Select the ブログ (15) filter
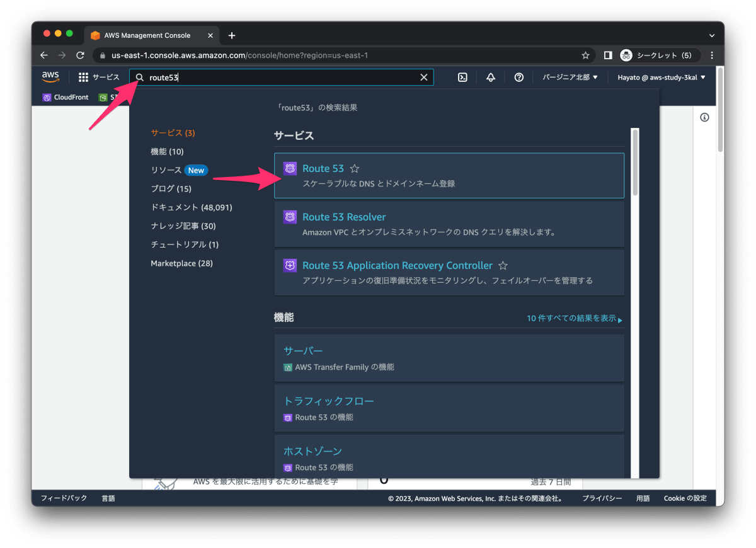The width and height of the screenshot is (756, 548). [171, 189]
